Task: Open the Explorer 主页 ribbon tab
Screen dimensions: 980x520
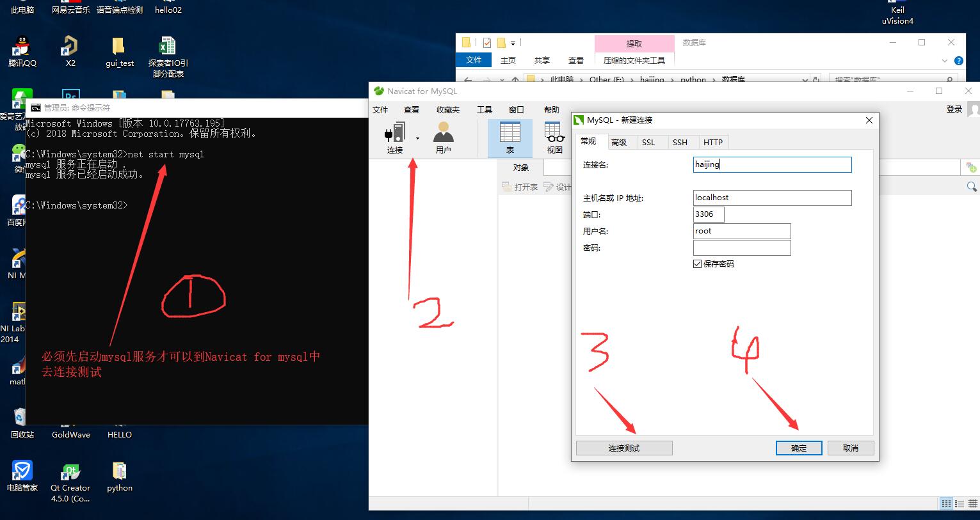Action: (x=508, y=61)
